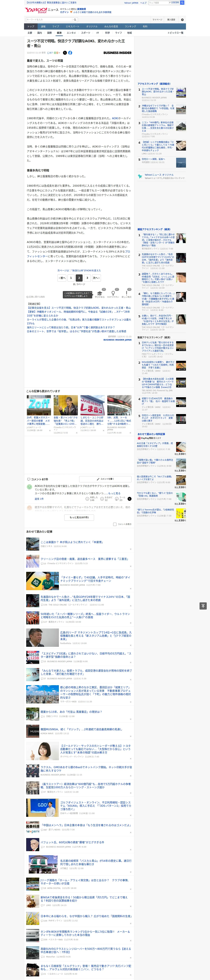Share the top comment on X

[130, 499]
